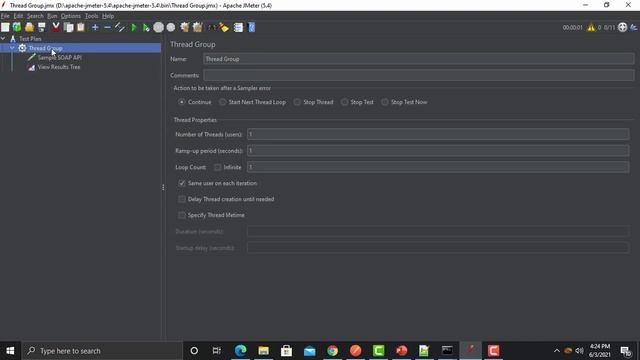Shut down threads gracefully icon

coord(171,27)
